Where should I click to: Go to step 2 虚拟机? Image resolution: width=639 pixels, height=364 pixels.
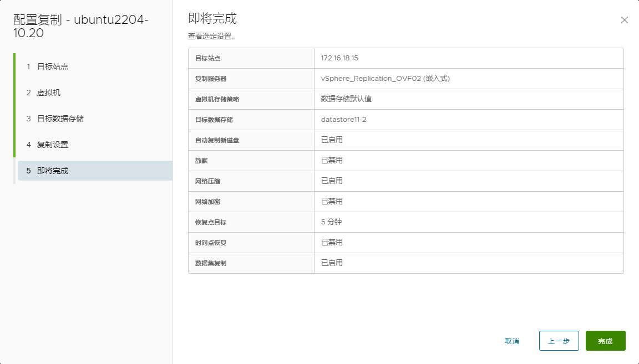tap(48, 93)
